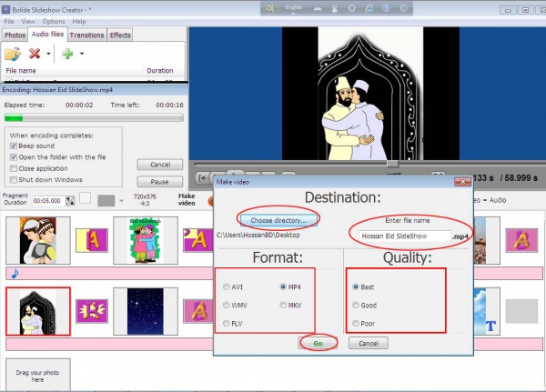This screenshot has height=392, width=546.
Task: Click the Bangla letter keyboard icon
Action: [x=270, y=7]
